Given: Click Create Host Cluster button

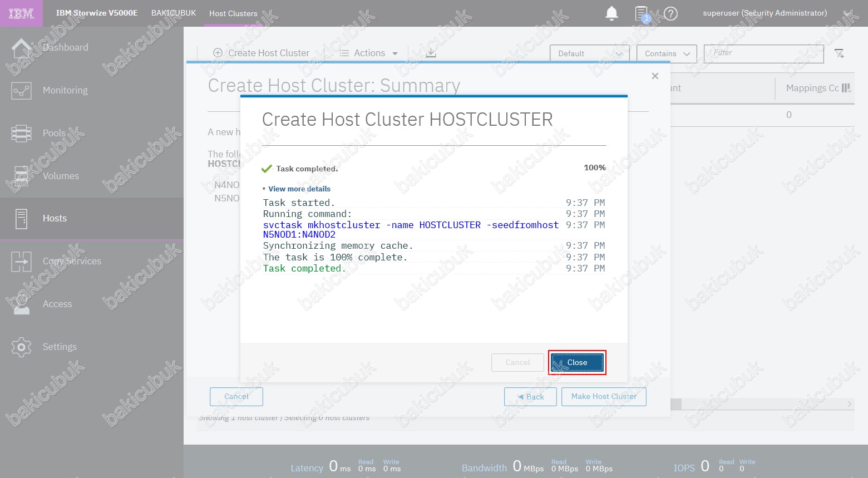Looking at the screenshot, I should (262, 53).
